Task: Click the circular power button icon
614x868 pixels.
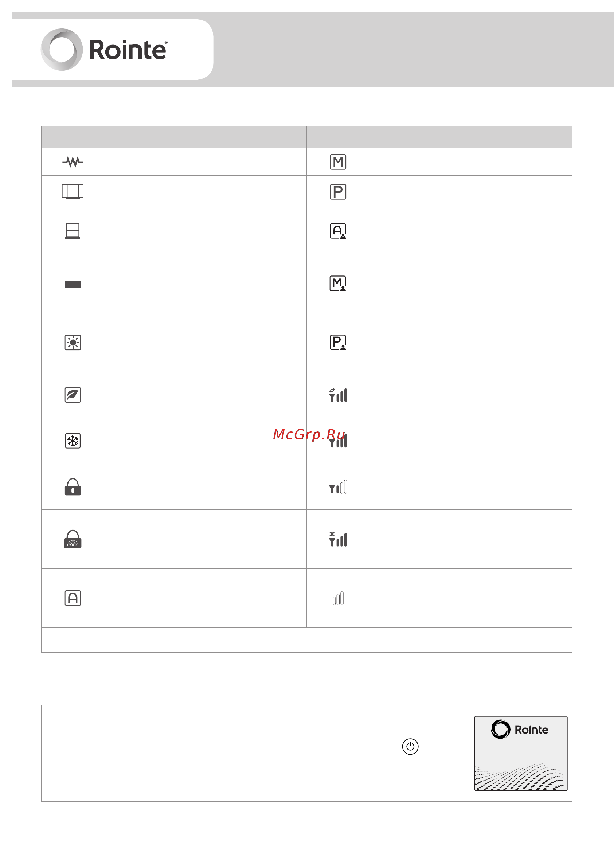Action: [410, 747]
